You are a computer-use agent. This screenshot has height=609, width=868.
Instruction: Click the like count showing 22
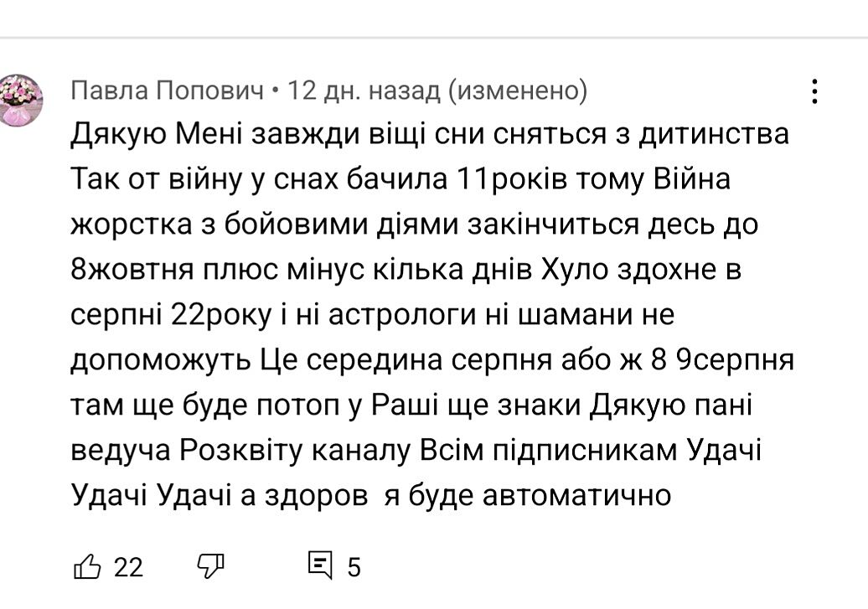pos(128,567)
